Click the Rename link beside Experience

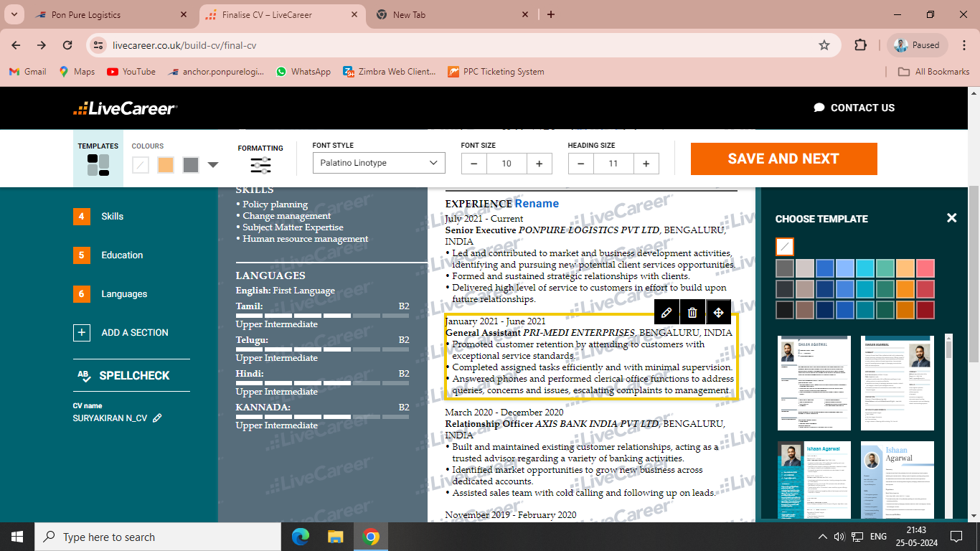click(x=537, y=204)
